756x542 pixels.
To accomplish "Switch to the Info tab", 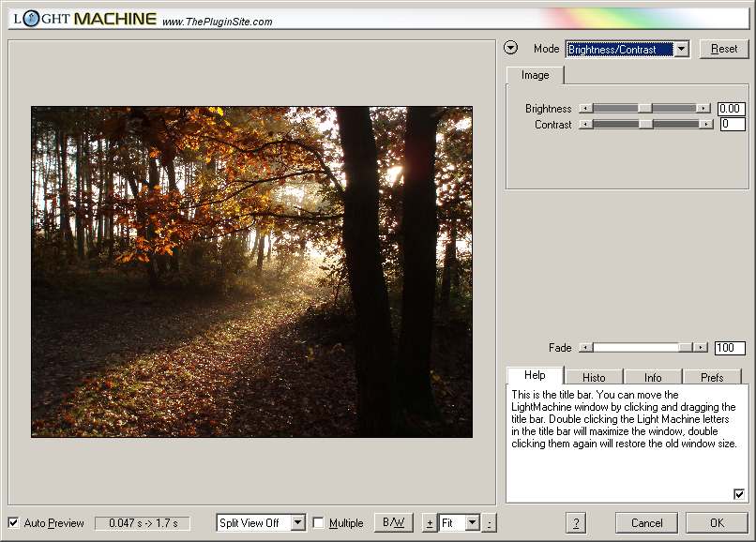I will (x=653, y=377).
